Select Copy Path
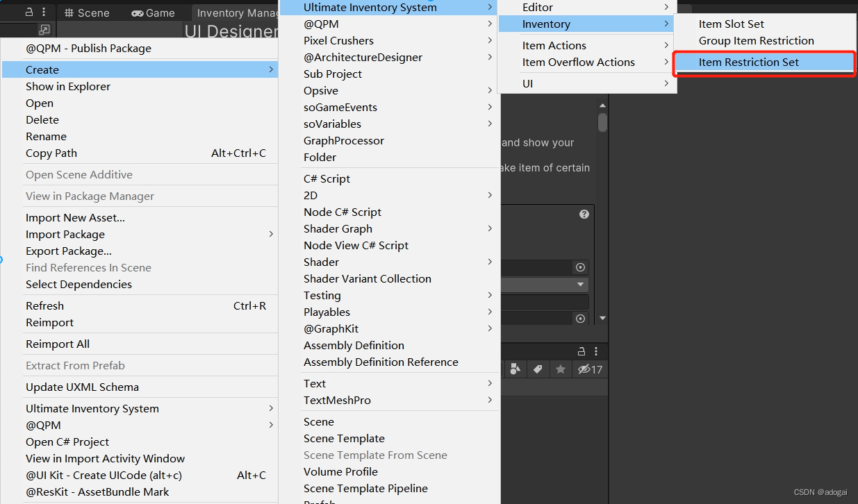Viewport: 858px width, 504px height. coord(140,153)
